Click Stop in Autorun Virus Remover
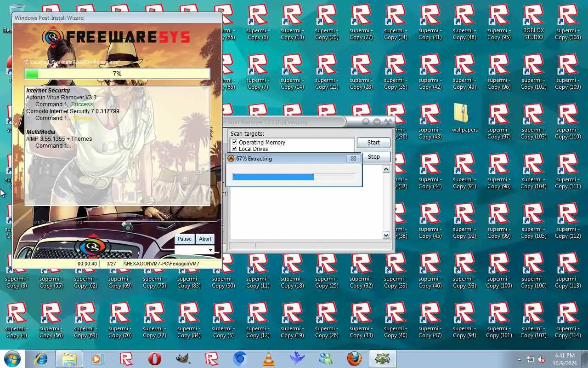The image size is (588, 368). coord(373,157)
